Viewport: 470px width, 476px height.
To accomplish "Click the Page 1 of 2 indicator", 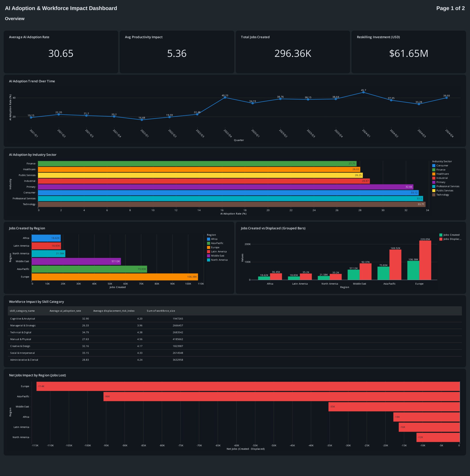I will click(x=450, y=8).
